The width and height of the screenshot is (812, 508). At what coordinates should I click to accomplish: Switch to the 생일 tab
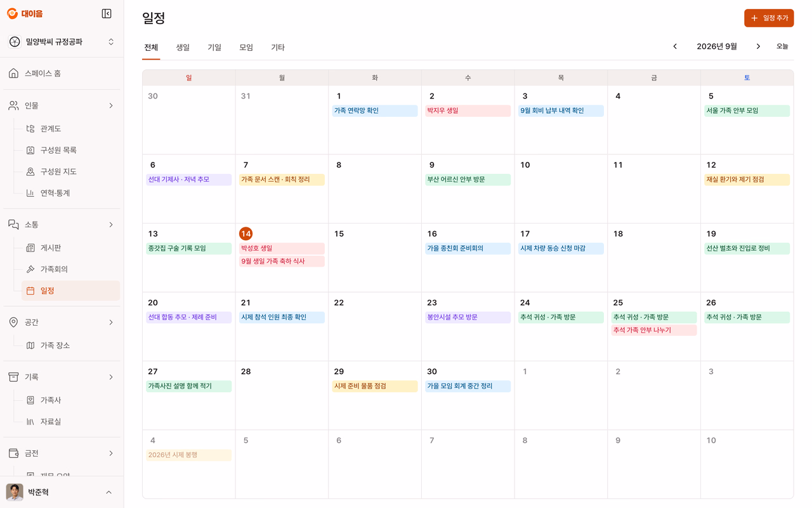(x=183, y=48)
